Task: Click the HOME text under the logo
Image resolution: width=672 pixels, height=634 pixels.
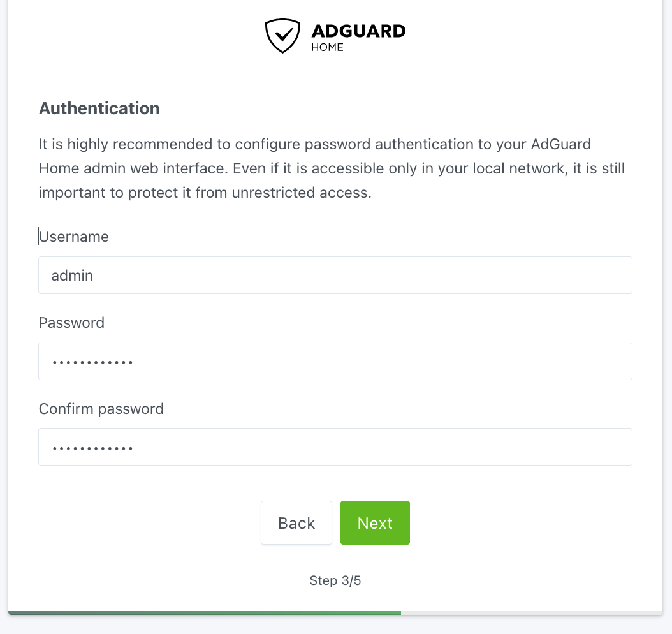Action: click(328, 48)
